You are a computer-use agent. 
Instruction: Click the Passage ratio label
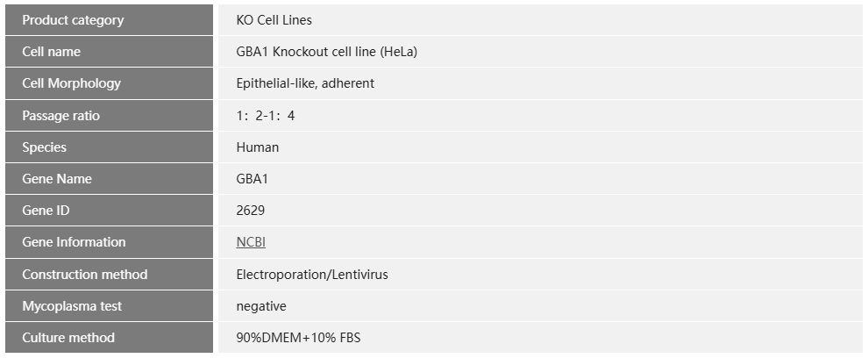click(60, 116)
